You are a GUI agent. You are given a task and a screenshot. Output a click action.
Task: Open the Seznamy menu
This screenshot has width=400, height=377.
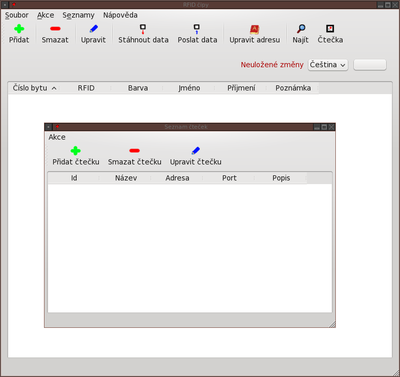[78, 15]
